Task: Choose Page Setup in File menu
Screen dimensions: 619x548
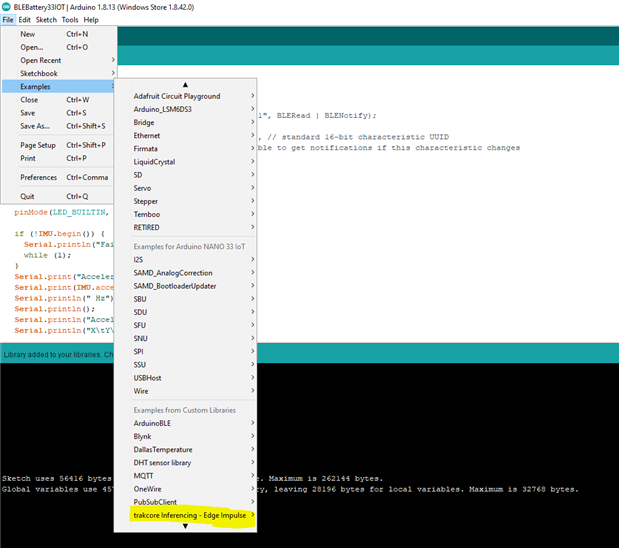Action: (38, 145)
